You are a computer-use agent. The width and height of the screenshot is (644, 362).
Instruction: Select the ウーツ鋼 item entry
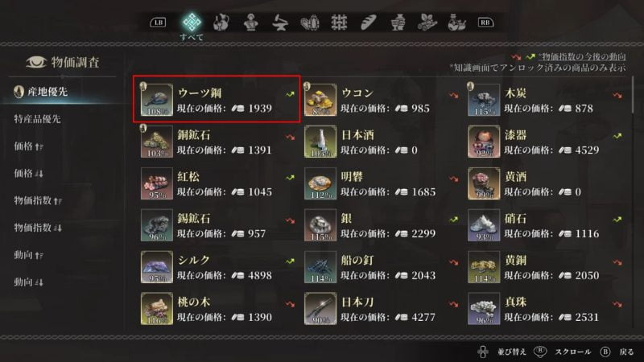(x=217, y=99)
